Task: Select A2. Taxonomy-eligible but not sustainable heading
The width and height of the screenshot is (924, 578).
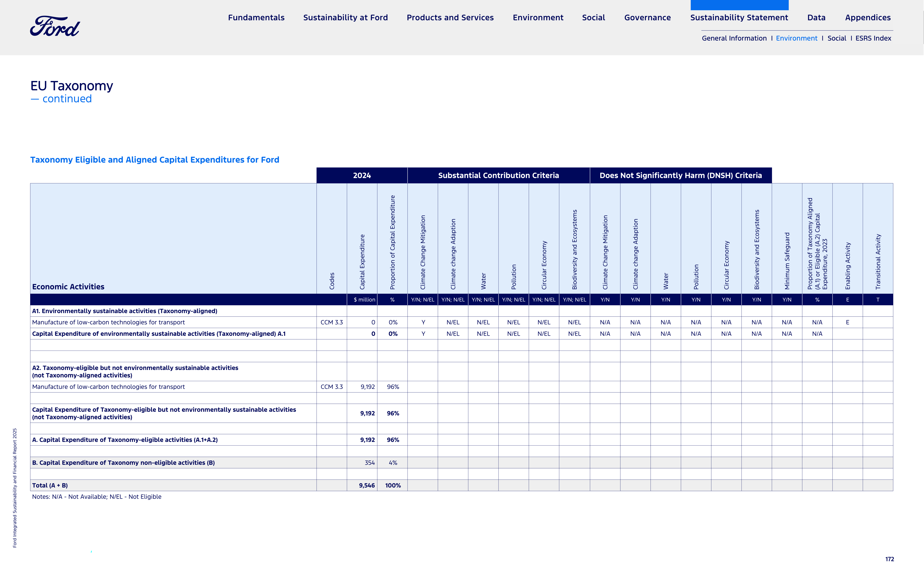Action: coord(135,372)
